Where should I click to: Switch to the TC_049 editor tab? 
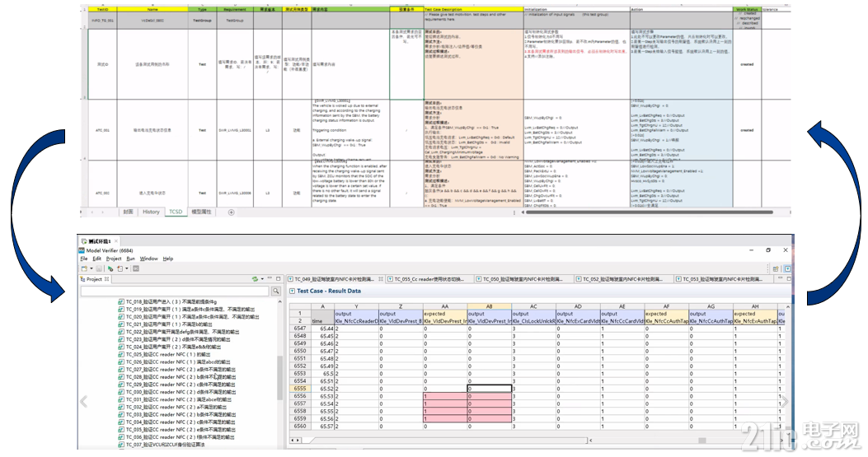[335, 279]
